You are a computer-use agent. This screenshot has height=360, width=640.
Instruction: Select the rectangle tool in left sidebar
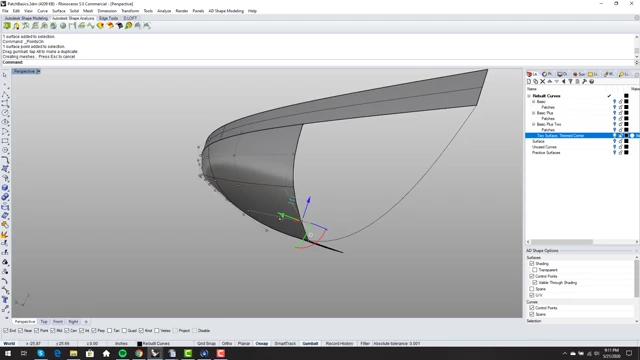click(x=5, y=141)
